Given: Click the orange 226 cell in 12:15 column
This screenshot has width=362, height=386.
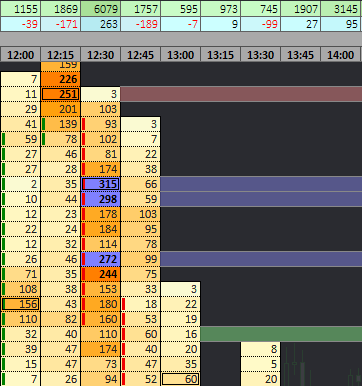Looking at the screenshot, I should [60, 79].
